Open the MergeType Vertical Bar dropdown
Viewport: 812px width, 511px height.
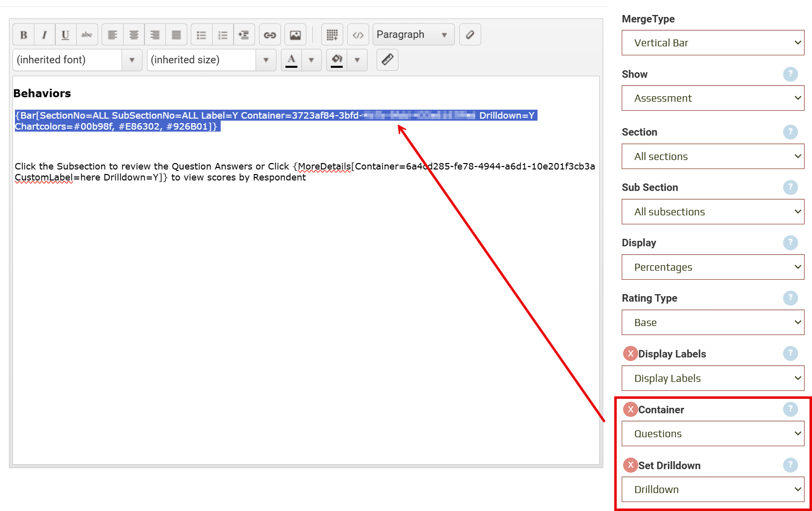[x=712, y=43]
